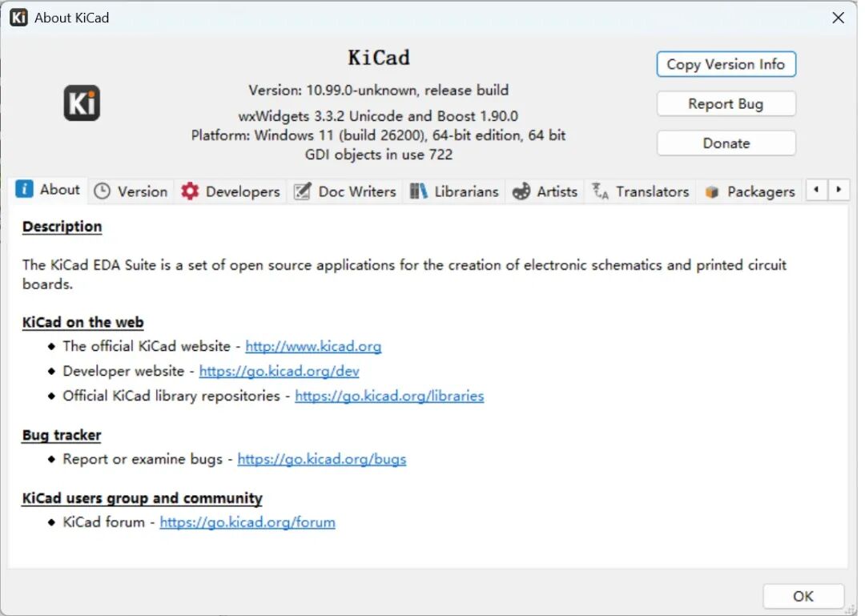865x616 pixels.
Task: Click the large KiCad logo image
Action: coord(82,103)
